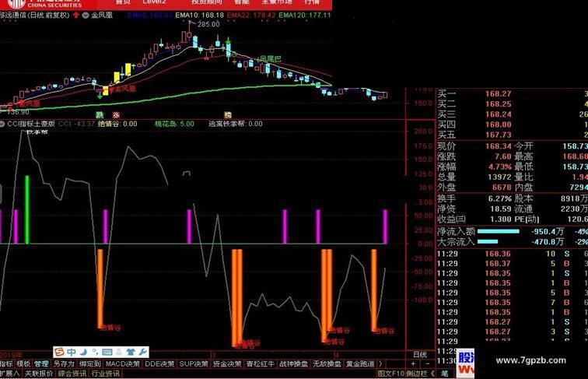Viewport: 588px width, 379px height.
Task: Click the Sogou S logo on input toolbar
Action: click(x=59, y=352)
